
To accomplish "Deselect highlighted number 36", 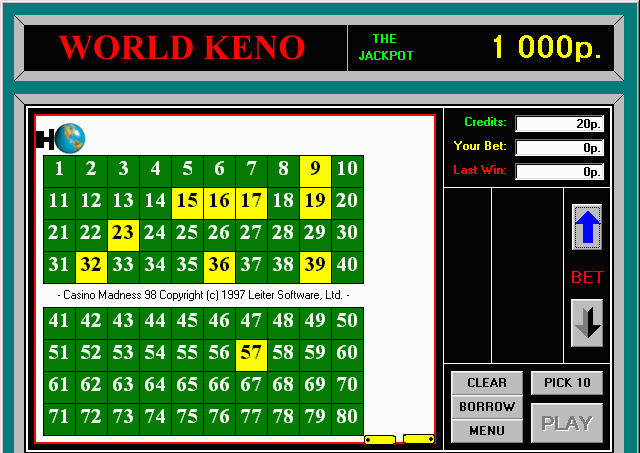I will 219,266.
